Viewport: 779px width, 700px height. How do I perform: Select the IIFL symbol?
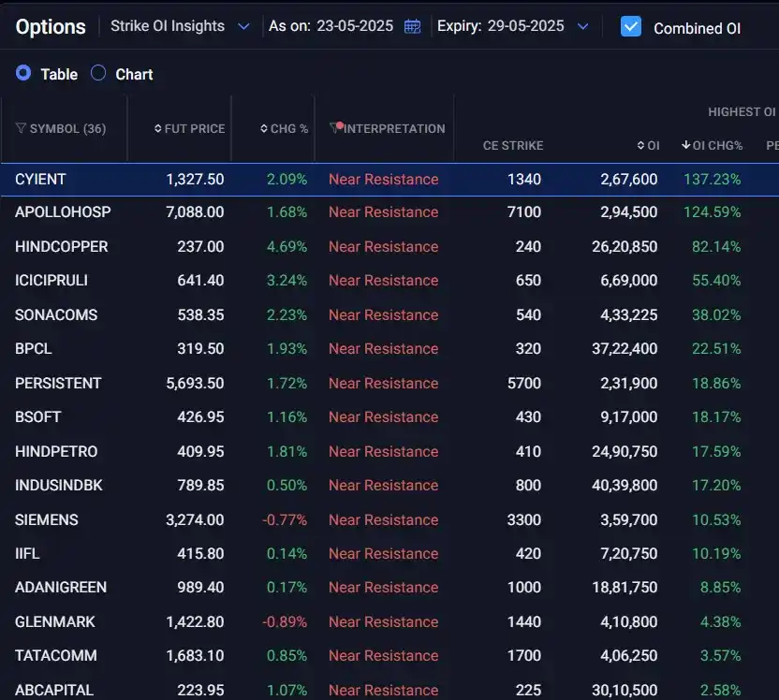tap(27, 554)
